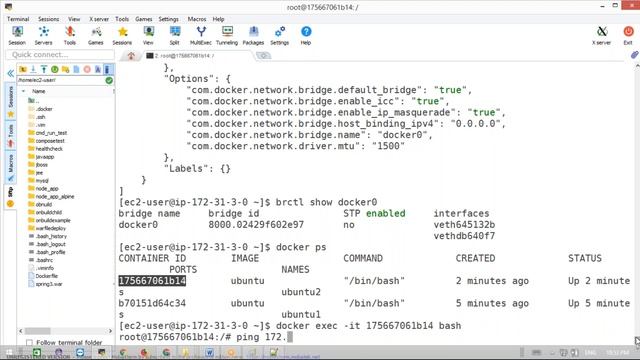The width and height of the screenshot is (640, 360).
Task: Open the View menu
Action: (x=74, y=19)
